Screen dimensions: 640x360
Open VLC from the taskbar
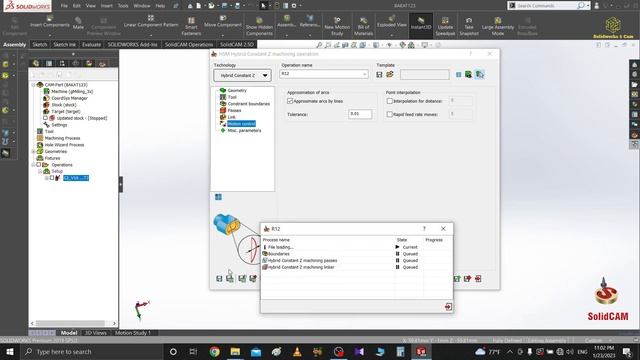(x=297, y=351)
